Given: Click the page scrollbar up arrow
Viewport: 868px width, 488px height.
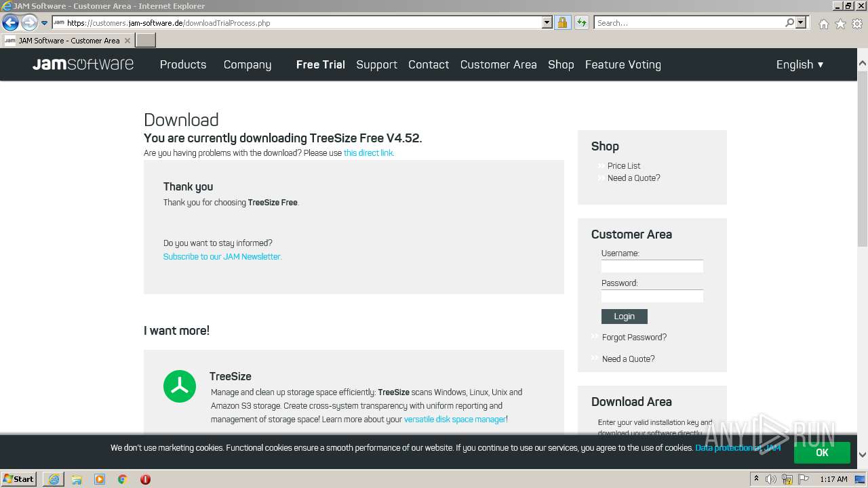Looking at the screenshot, I should tap(863, 63).
